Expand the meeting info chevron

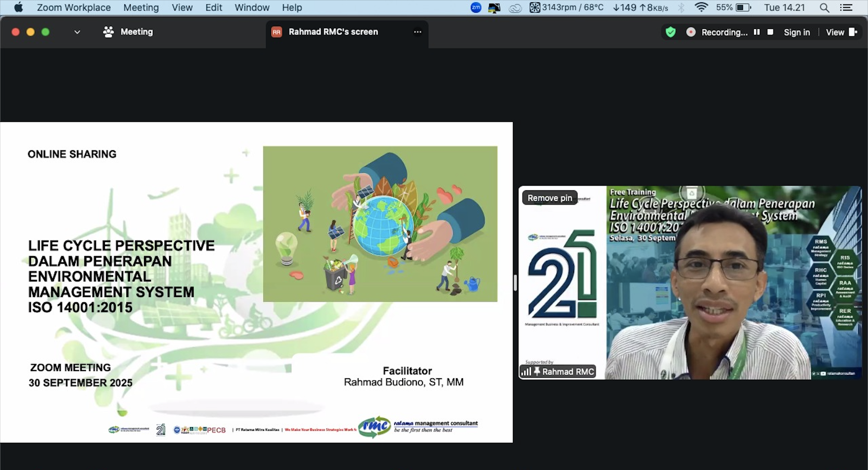(77, 32)
